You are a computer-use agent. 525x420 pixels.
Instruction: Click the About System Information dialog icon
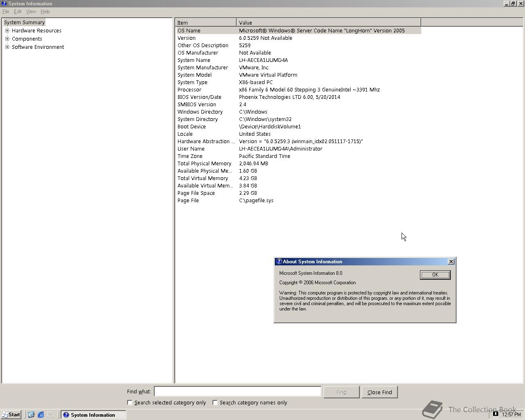279,261
